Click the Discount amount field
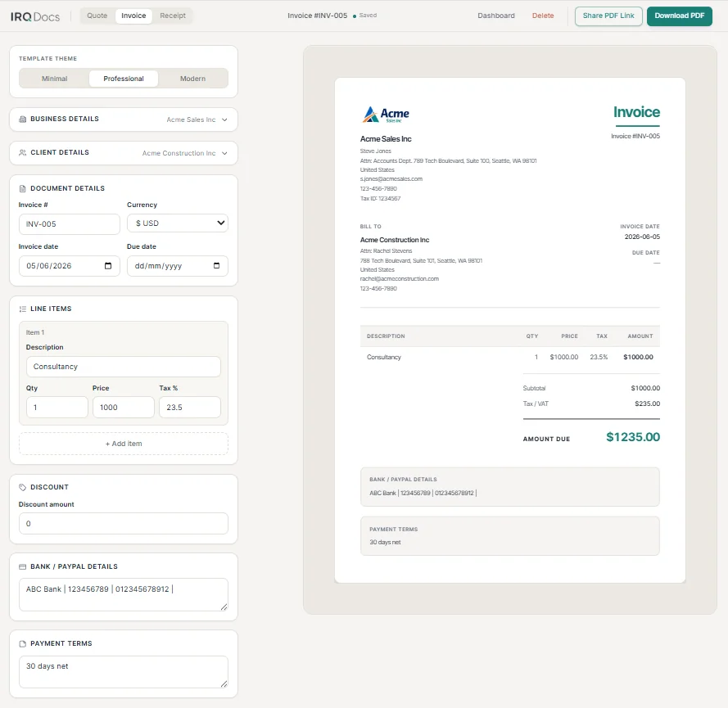Viewport: 728px width, 708px height. click(124, 523)
